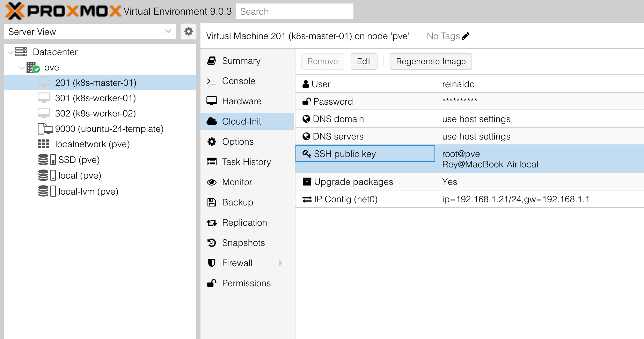Click the localnetwork (pve) grid icon
644x339 pixels.
[x=43, y=144]
